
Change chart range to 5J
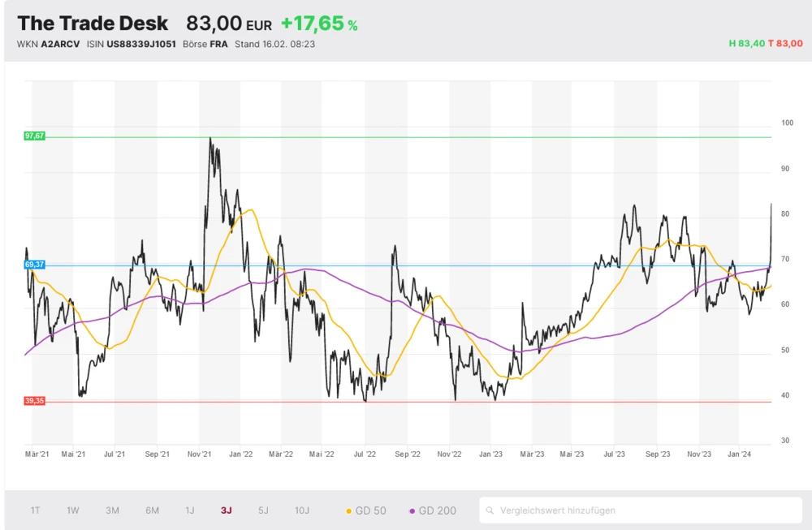click(263, 511)
